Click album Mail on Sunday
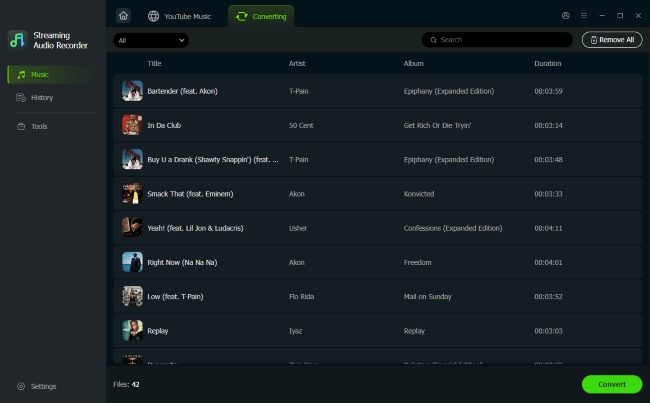650x403 pixels. point(427,296)
